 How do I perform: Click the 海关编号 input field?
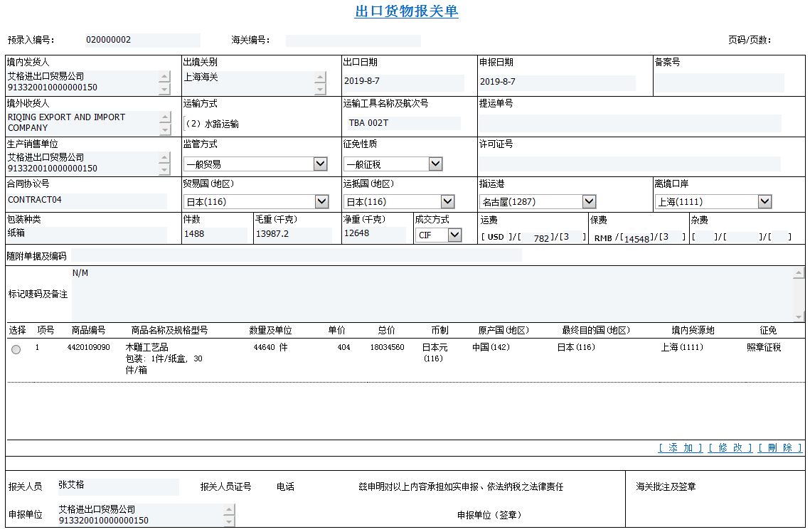click(353, 41)
